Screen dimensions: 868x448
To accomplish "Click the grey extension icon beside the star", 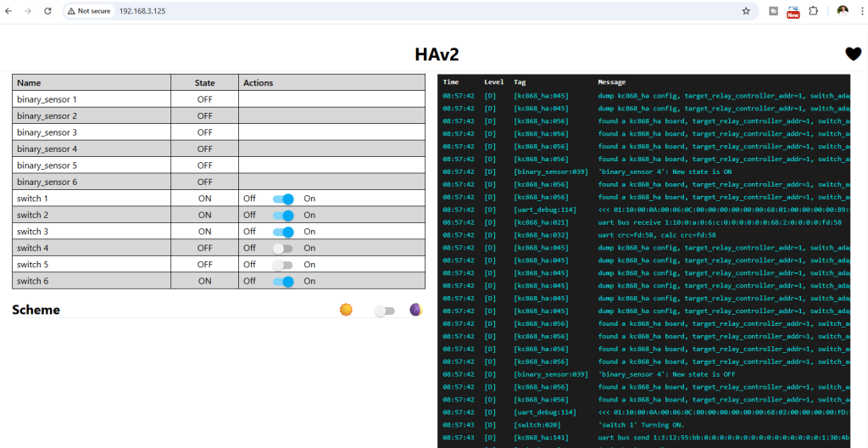I will click(x=773, y=11).
